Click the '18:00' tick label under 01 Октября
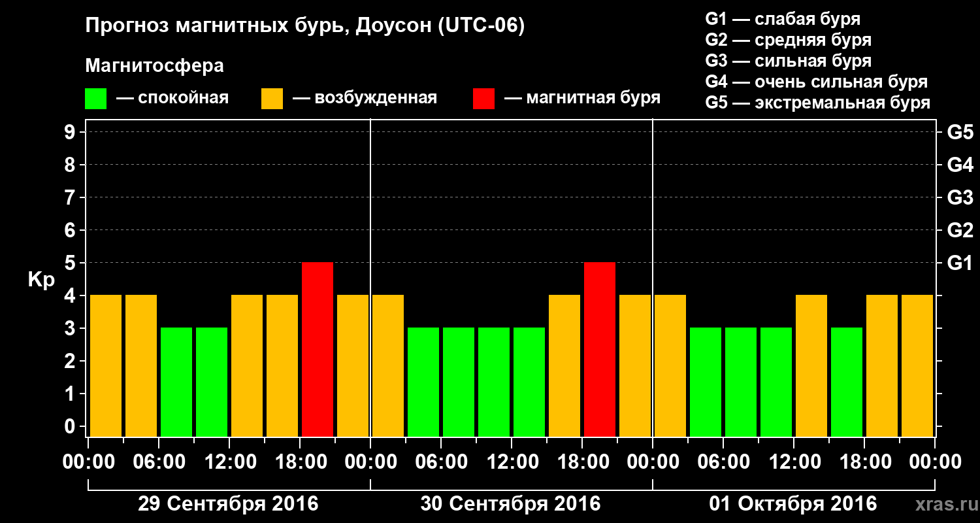This screenshot has width=980, height=523. point(865,462)
